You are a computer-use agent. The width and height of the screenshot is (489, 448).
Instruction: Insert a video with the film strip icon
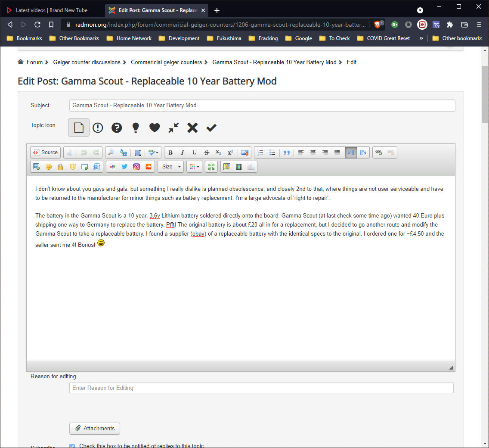coord(239,167)
